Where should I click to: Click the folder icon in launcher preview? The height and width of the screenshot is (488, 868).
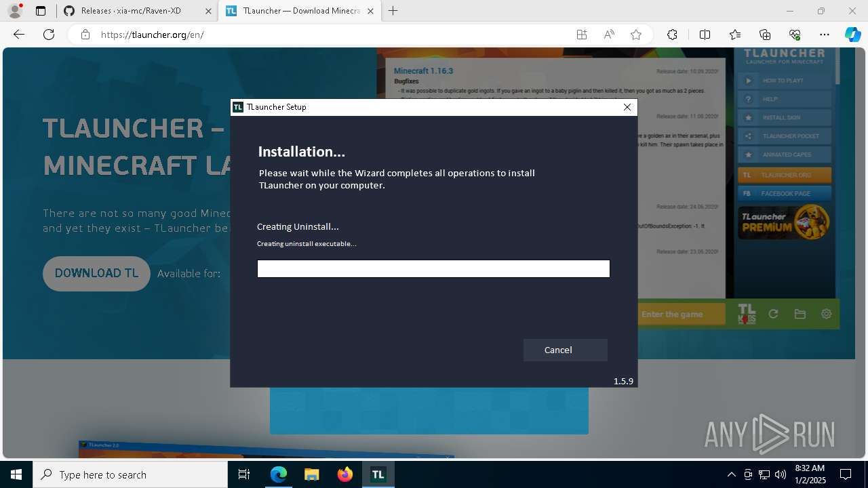800,314
